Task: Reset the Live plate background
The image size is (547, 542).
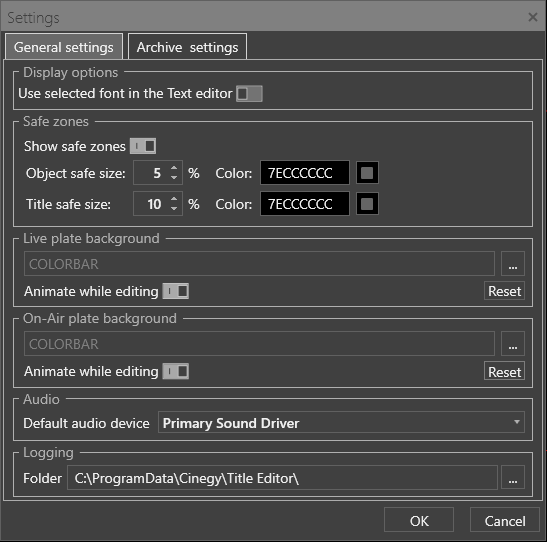Action: pyautogui.click(x=504, y=291)
